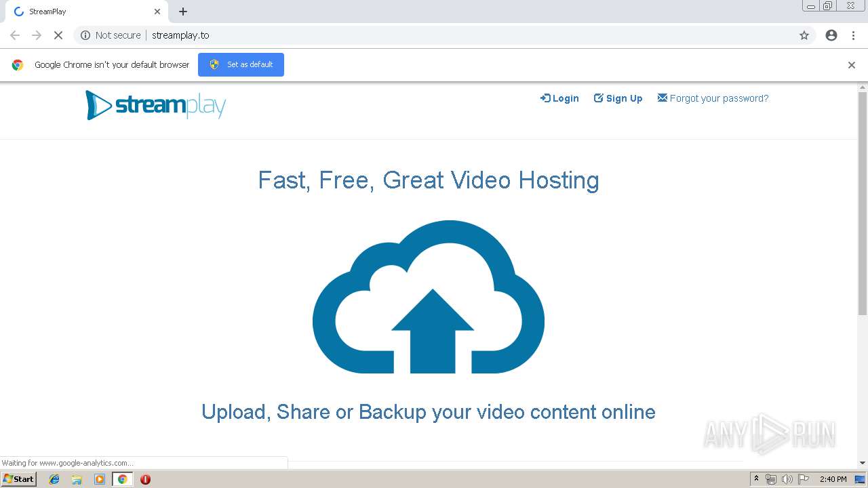Open the Sign Up link
The height and width of the screenshot is (488, 868).
click(618, 98)
